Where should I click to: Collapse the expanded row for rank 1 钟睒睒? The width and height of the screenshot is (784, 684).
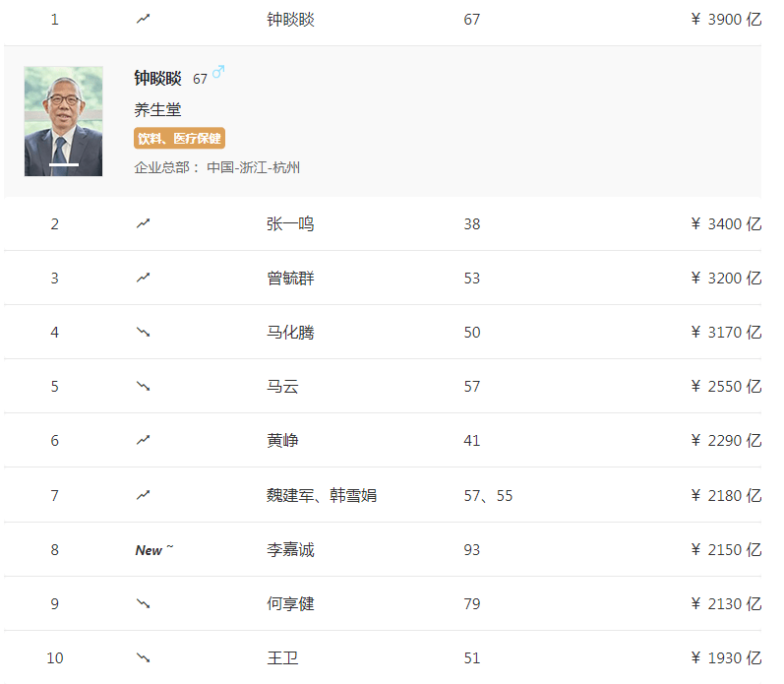[290, 20]
